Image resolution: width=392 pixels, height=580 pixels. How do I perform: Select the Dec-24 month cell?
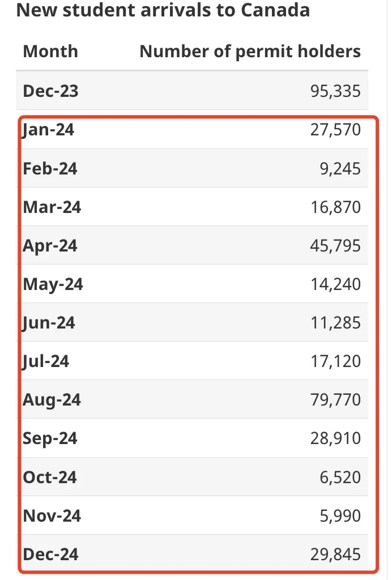[51, 554]
